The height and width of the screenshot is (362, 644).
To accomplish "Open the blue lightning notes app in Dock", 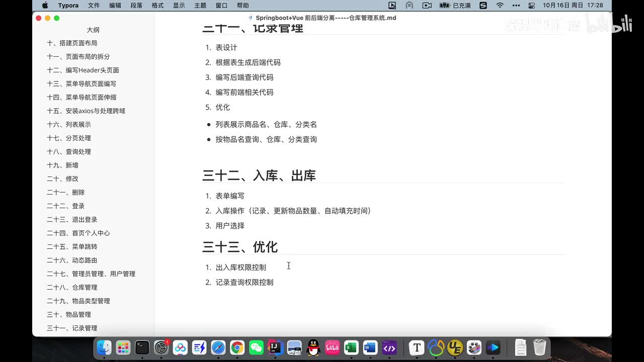I will tap(199, 347).
